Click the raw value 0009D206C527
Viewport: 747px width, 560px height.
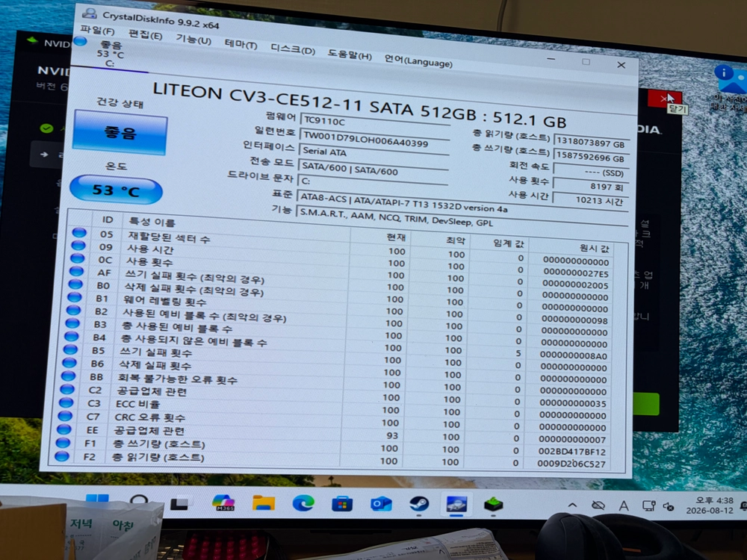point(571,464)
